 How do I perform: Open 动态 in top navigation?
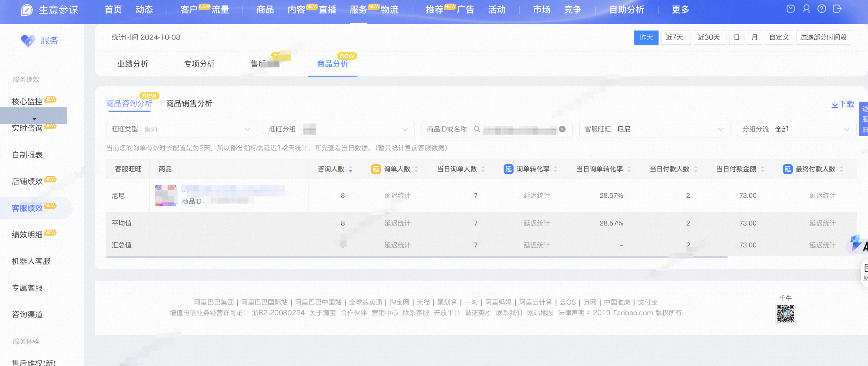point(144,10)
